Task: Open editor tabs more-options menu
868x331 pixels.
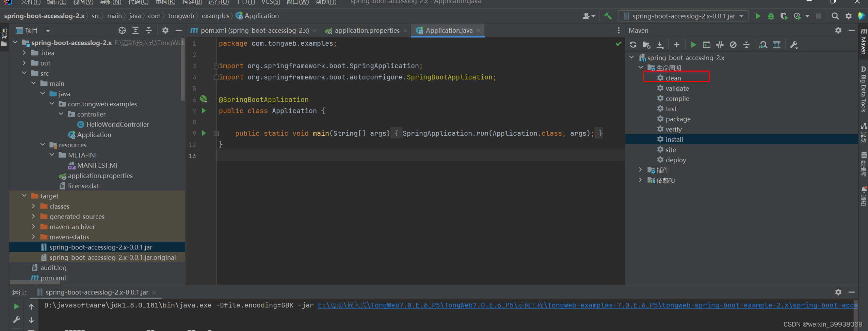Action: tap(618, 30)
